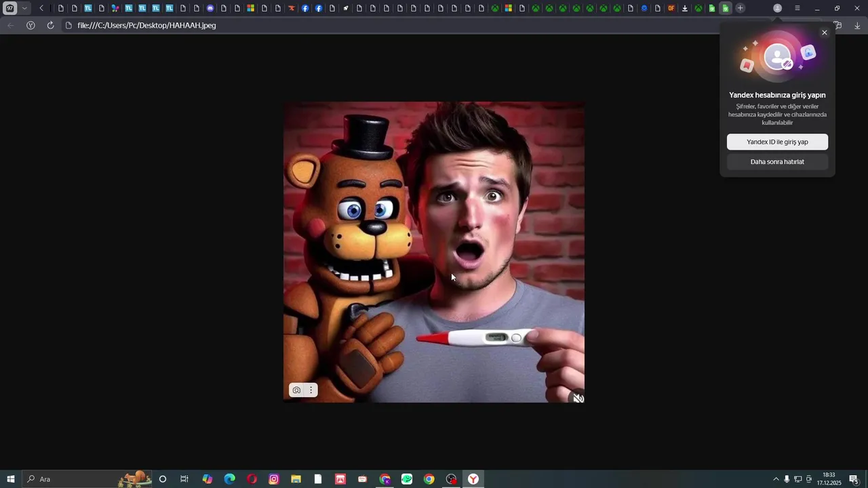Reload the page

coord(51,25)
